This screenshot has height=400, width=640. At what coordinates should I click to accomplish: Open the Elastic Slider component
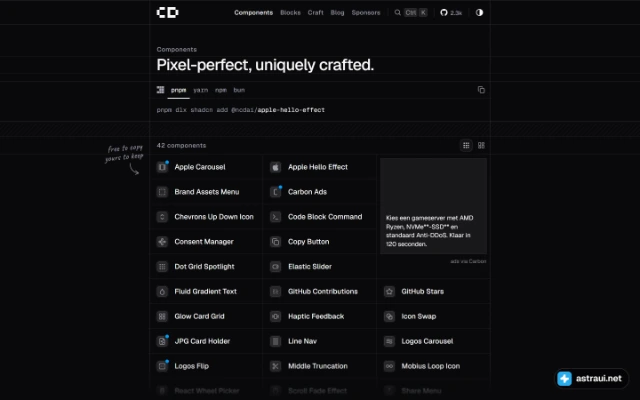coord(310,267)
